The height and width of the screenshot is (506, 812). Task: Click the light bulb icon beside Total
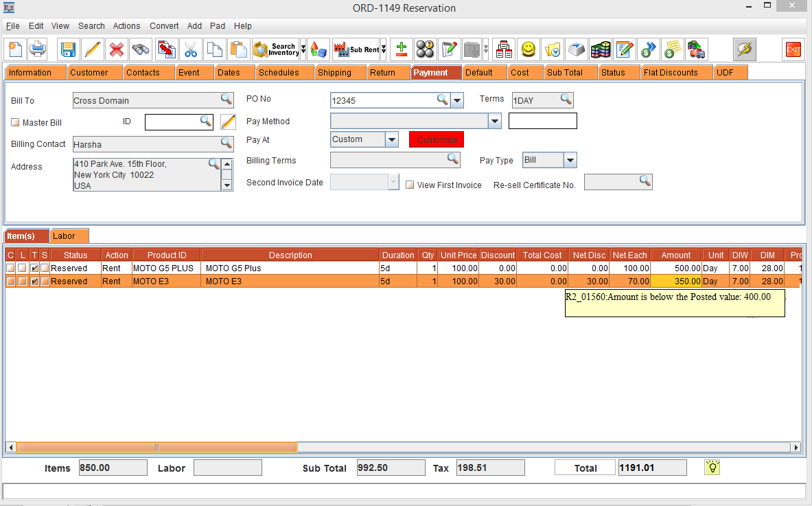point(712,468)
